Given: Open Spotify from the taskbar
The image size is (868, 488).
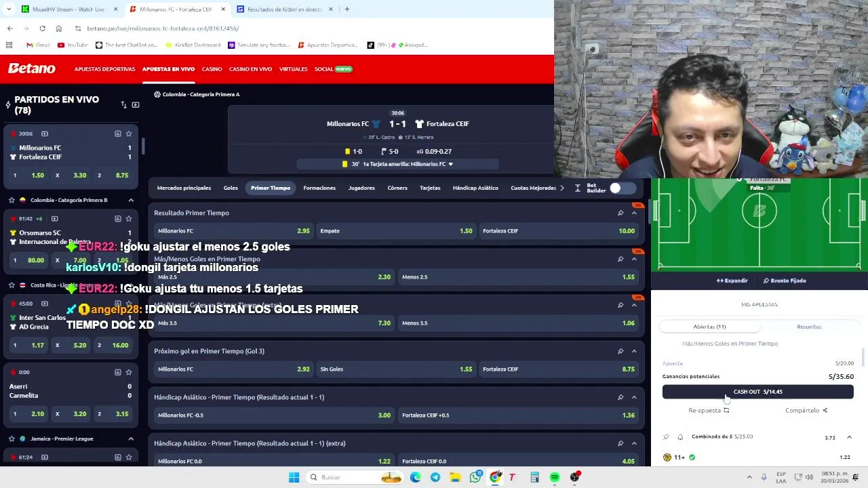Looking at the screenshot, I should 555,477.
